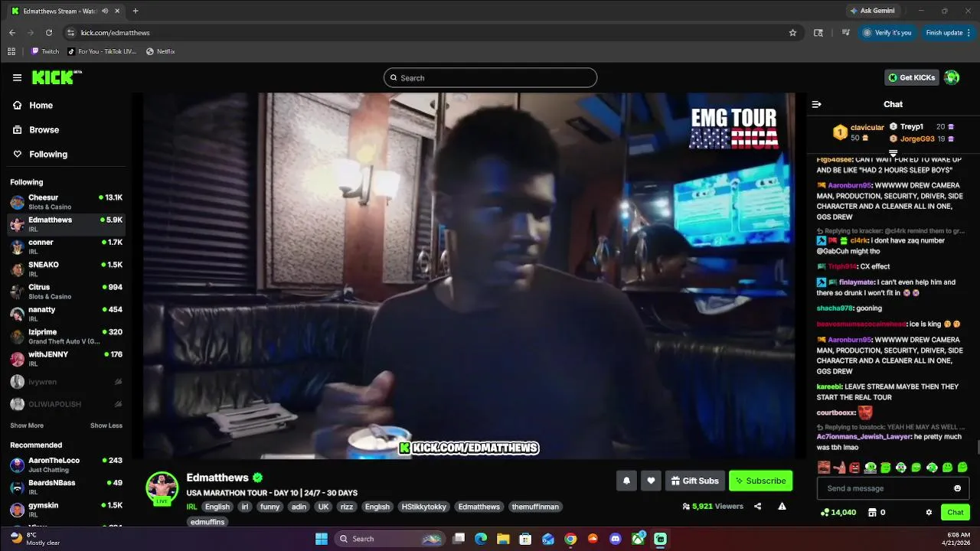
Task: Open nanatty channel in Following
Action: tap(65, 314)
